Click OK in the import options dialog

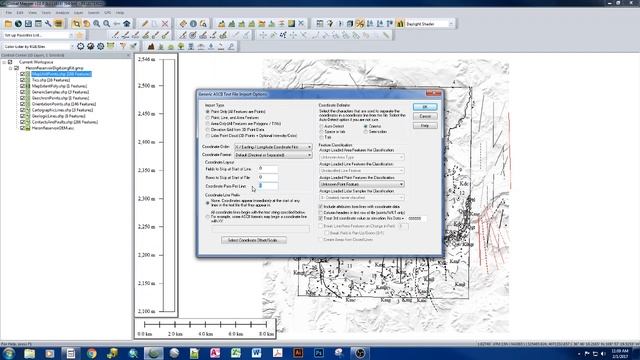425,107
